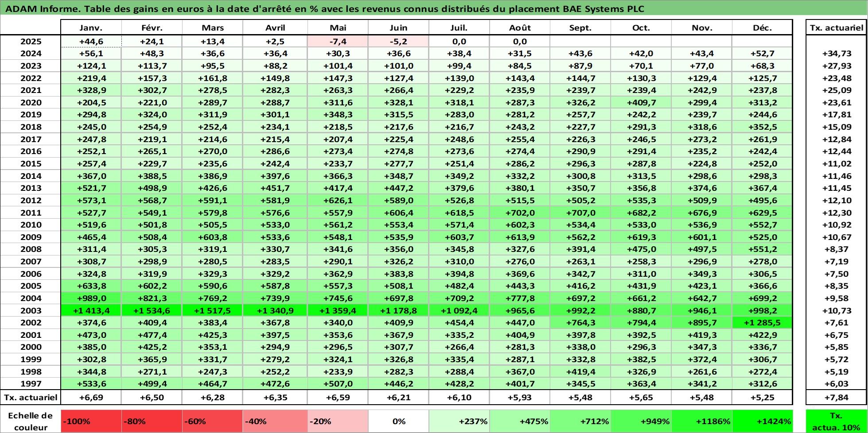Select year row label 2025
868x433 pixels.
click(x=31, y=42)
